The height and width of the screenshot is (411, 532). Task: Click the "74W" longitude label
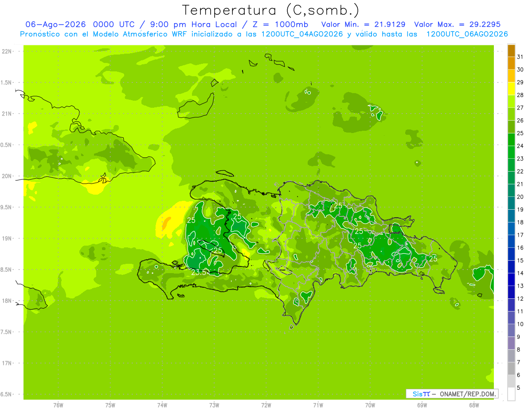coord(162,405)
